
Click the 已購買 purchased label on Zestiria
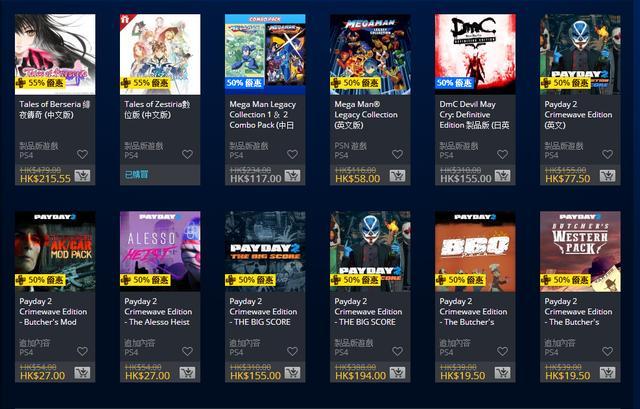[x=136, y=175]
